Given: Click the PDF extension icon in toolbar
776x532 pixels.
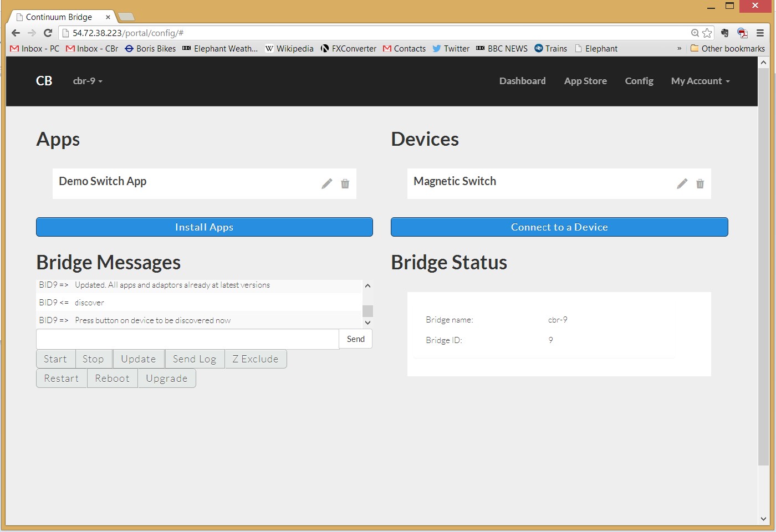Looking at the screenshot, I should [x=742, y=33].
